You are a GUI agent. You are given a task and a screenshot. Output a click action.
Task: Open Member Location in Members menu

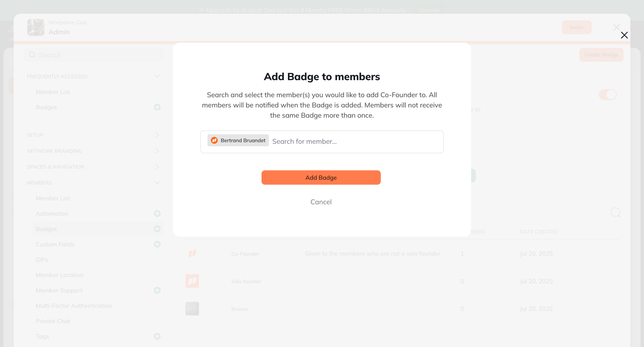(60, 275)
